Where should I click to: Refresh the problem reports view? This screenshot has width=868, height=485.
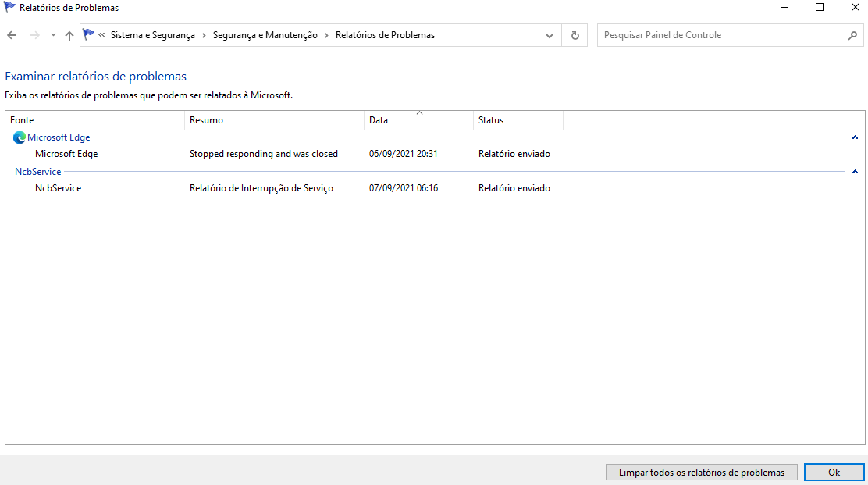575,35
